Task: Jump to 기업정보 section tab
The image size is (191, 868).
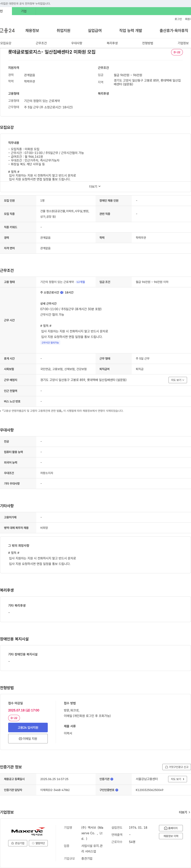Action: (x=183, y=43)
